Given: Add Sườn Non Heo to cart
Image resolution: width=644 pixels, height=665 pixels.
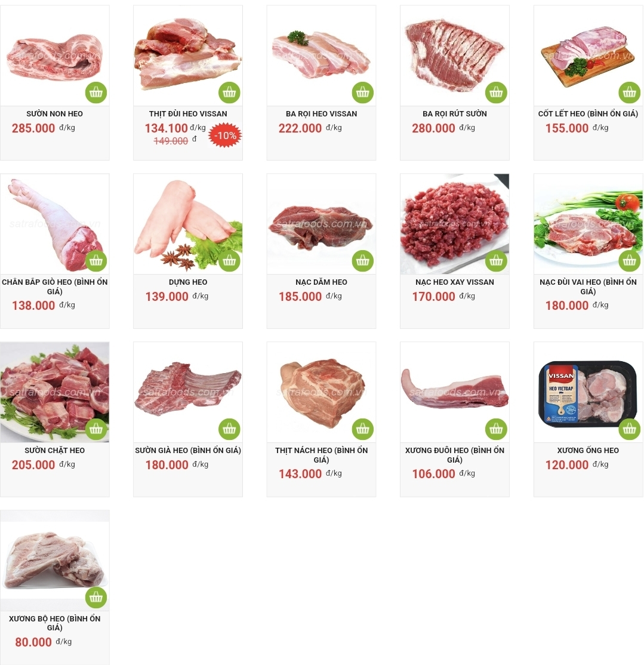Looking at the screenshot, I should coord(96,93).
